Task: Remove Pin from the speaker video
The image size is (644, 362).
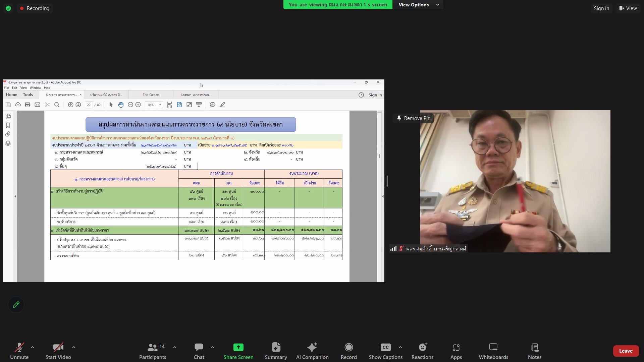Action: pyautogui.click(x=414, y=118)
